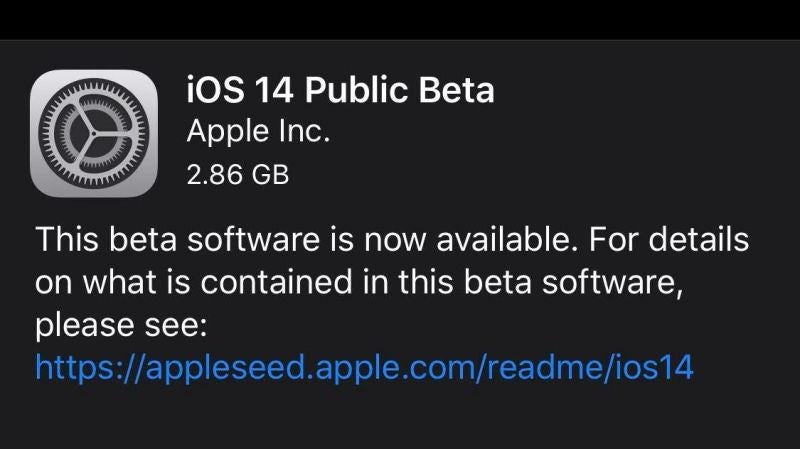The width and height of the screenshot is (800, 449).
Task: Open the appleseed.apple.com readme link
Action: pos(364,368)
